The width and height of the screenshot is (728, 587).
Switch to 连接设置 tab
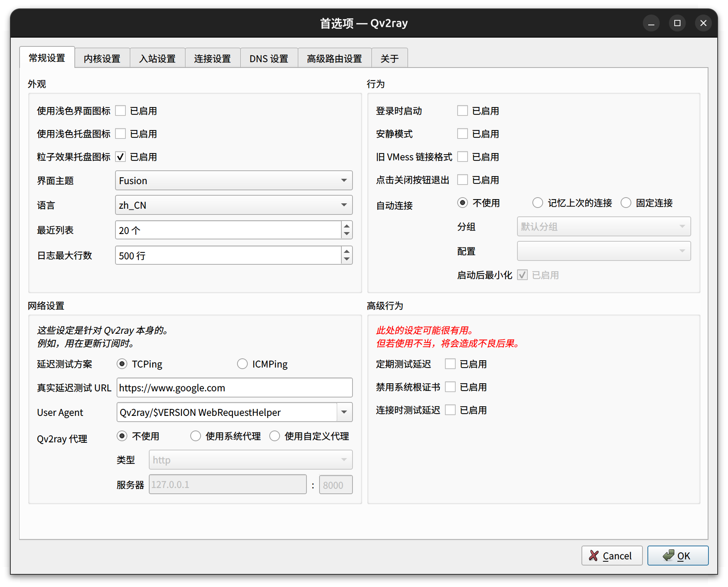[x=212, y=58]
